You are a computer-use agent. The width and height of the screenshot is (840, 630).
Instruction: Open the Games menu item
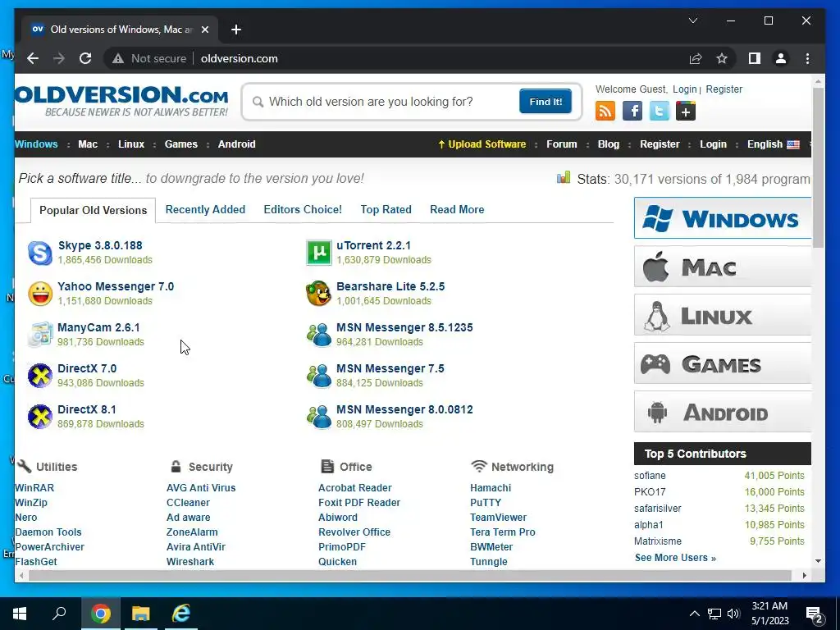click(x=181, y=144)
